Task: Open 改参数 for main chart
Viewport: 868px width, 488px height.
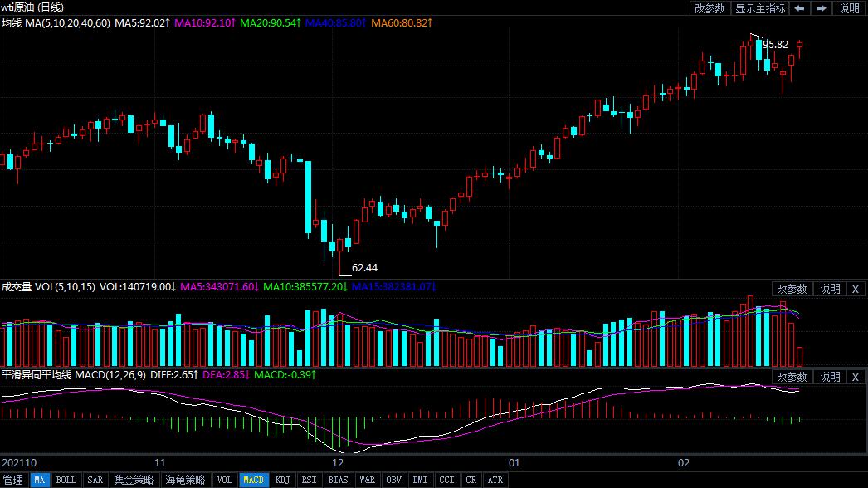Action: 710,8
